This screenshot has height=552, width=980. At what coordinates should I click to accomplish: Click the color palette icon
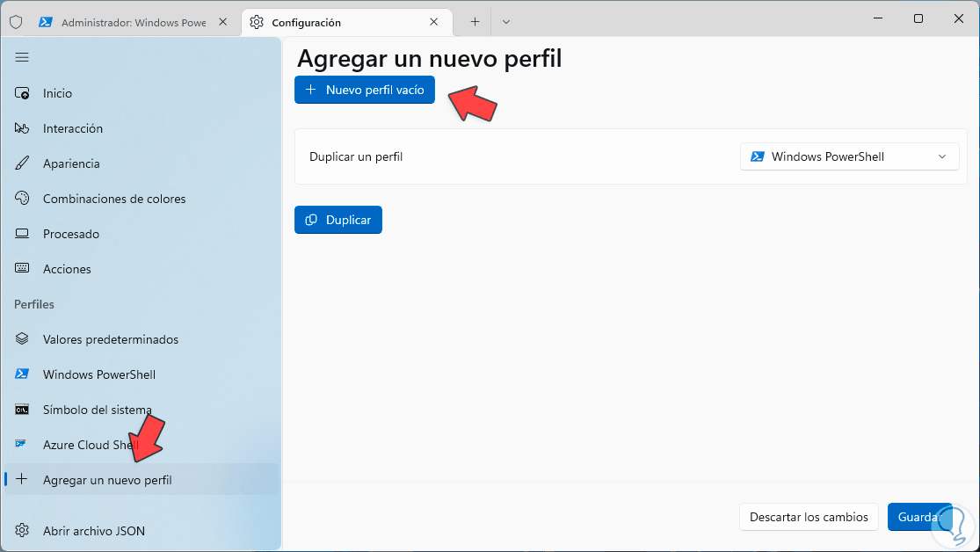tap(22, 198)
